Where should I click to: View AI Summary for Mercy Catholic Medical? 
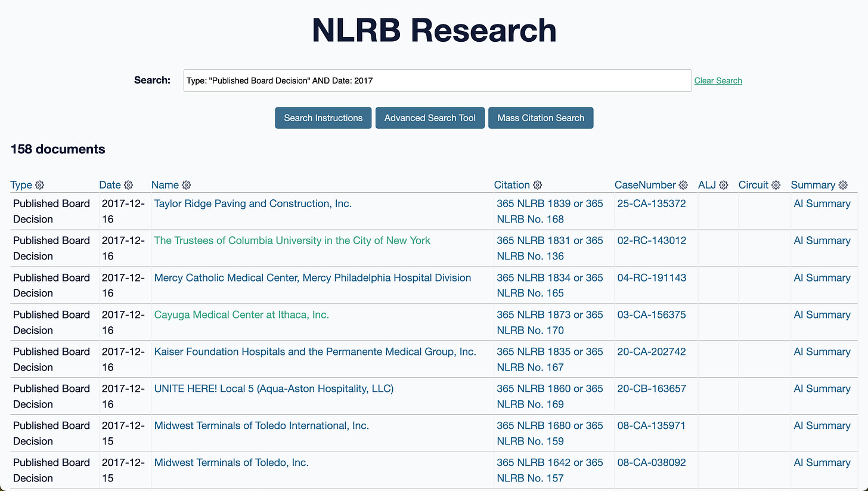tap(822, 277)
